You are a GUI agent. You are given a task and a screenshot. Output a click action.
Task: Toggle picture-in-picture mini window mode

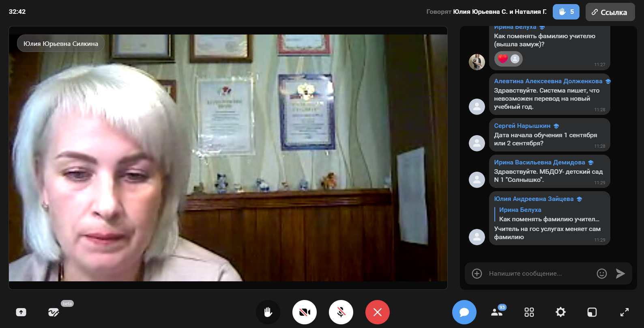(x=592, y=312)
